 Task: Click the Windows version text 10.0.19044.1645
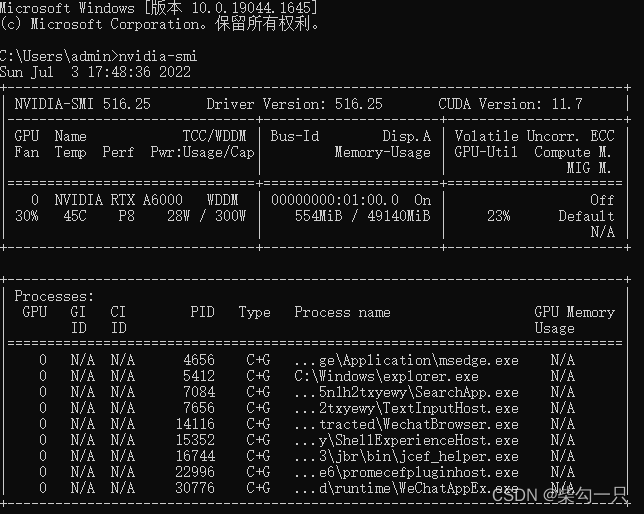(251, 8)
